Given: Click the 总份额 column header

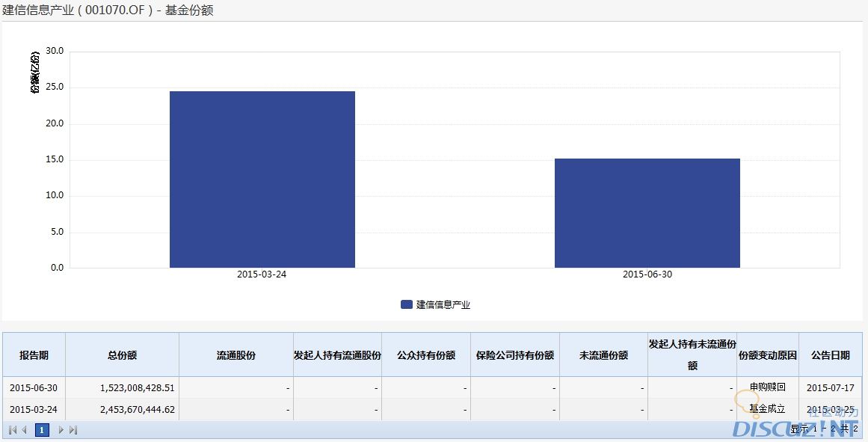Looking at the screenshot, I should (x=122, y=355).
